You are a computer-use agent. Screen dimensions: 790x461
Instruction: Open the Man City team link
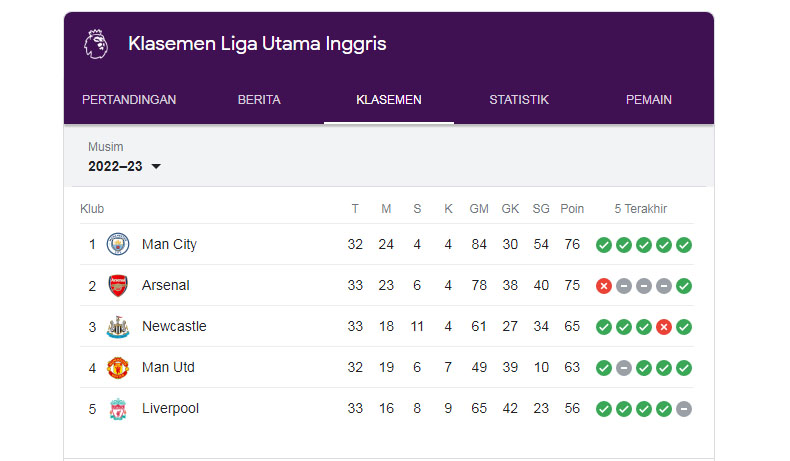pos(169,244)
